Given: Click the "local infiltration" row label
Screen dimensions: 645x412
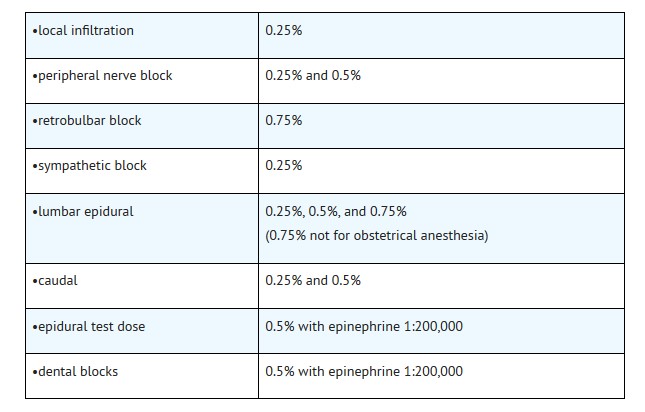Looking at the screenshot, I should pyautogui.click(x=83, y=31).
